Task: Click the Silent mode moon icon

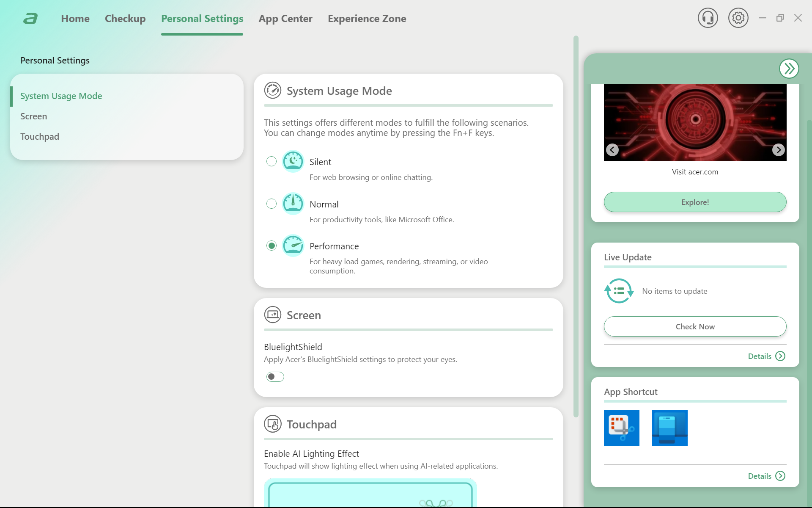Action: [293, 161]
